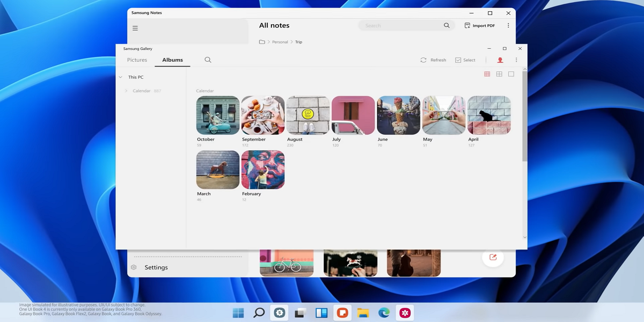Open Gallery's three-dot more options menu
Viewport: 644px width, 322px height.
coord(516,60)
